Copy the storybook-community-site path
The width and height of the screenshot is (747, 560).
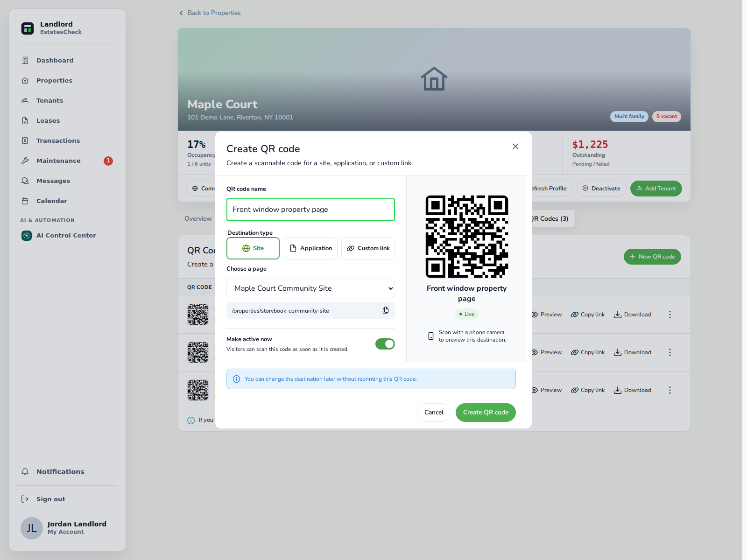coord(386,311)
